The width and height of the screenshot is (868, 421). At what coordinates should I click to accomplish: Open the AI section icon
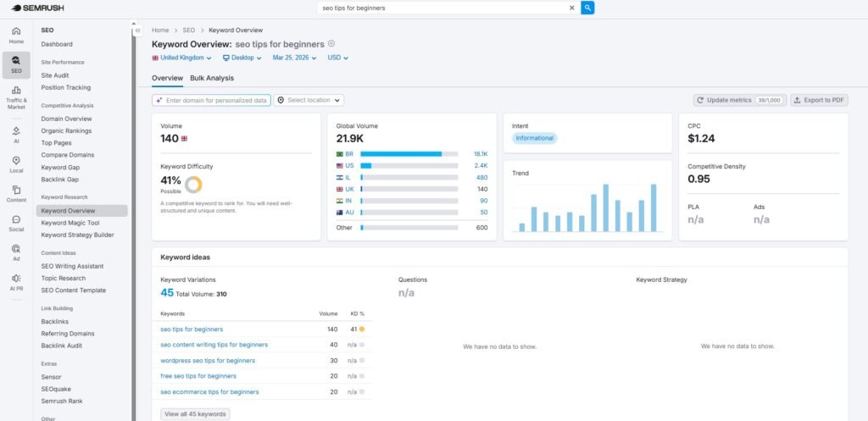16,135
